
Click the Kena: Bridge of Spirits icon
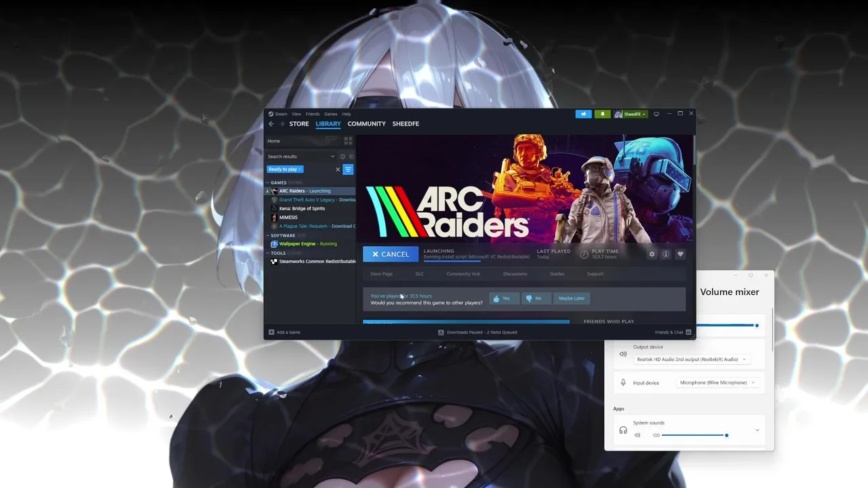[274, 209]
